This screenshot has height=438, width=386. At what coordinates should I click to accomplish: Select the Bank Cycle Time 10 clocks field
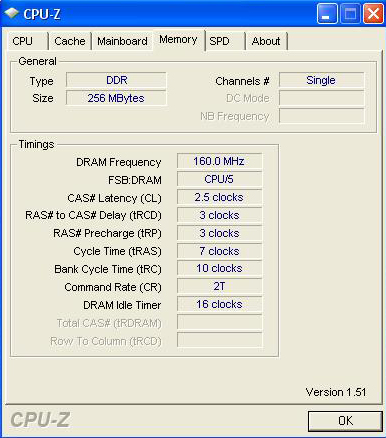pos(219,269)
